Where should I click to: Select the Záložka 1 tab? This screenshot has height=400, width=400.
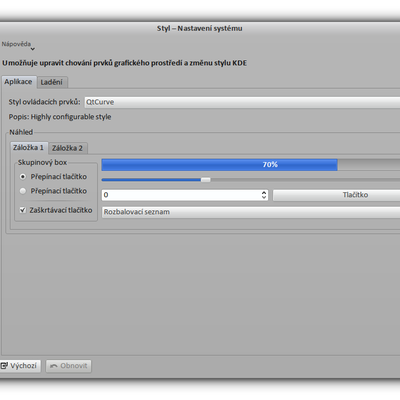point(29,147)
